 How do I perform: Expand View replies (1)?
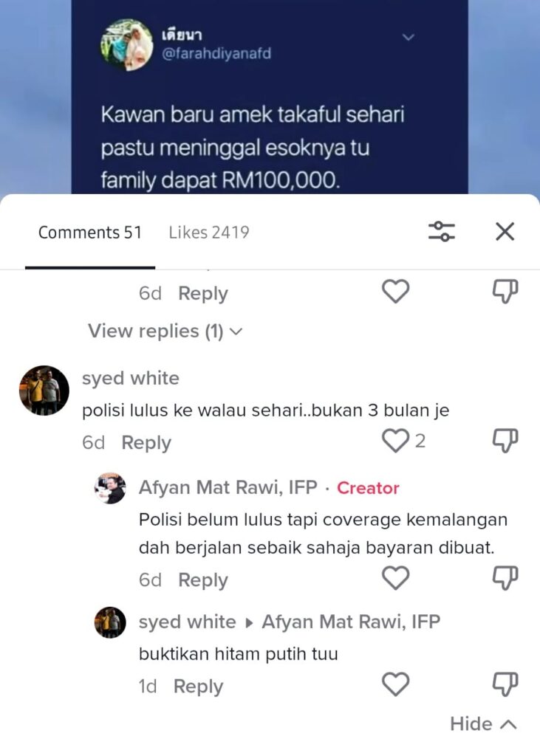pyautogui.click(x=165, y=331)
